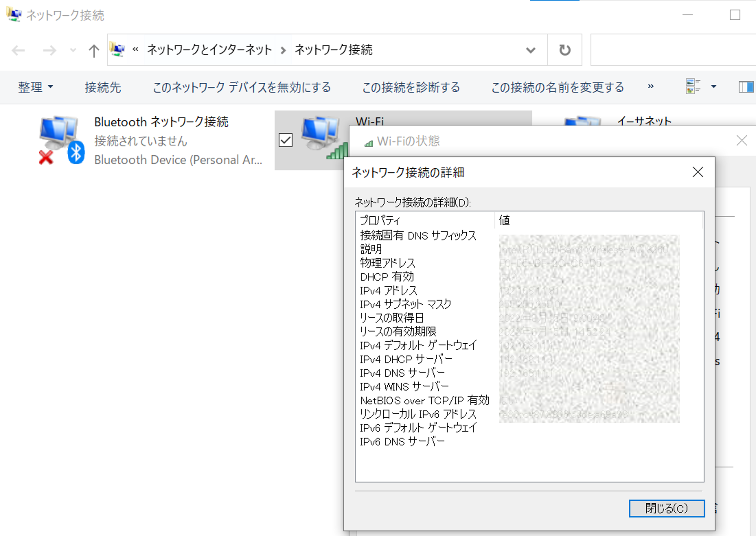The height and width of the screenshot is (536, 756).
Task: Uncheck the Wi-Fi item checkbox
Action: (285, 140)
